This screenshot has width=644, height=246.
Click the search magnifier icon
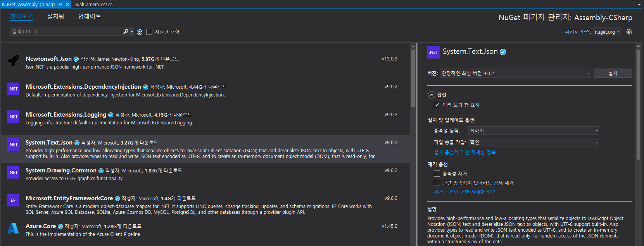click(126, 32)
